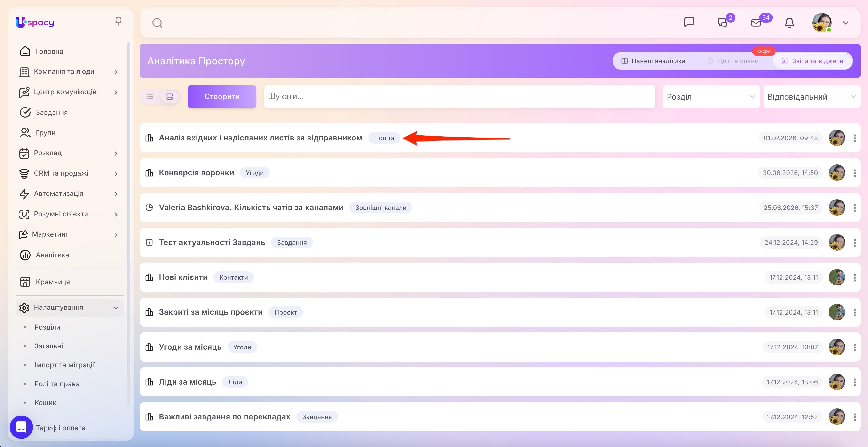
Task: Open the mail icon with 34 badge
Action: (756, 23)
